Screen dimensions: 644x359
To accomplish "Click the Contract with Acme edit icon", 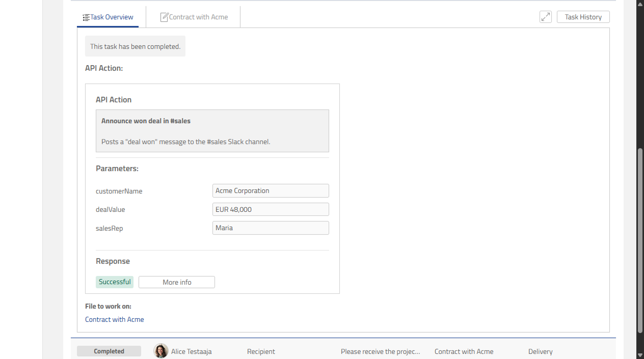I will 164,17.
